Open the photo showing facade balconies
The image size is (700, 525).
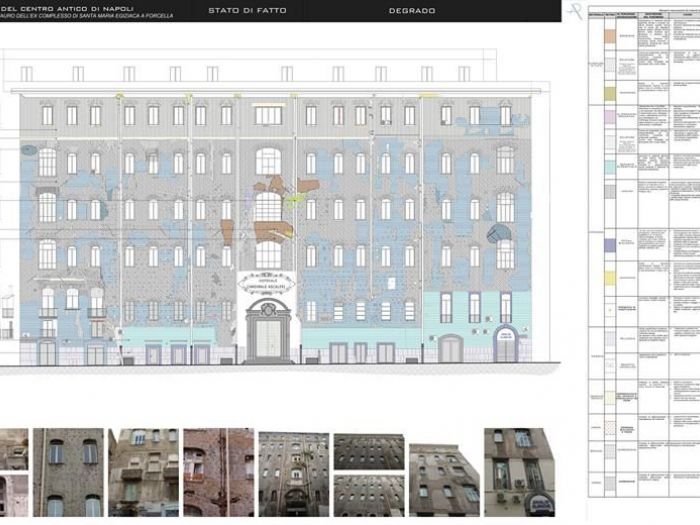[143, 472]
